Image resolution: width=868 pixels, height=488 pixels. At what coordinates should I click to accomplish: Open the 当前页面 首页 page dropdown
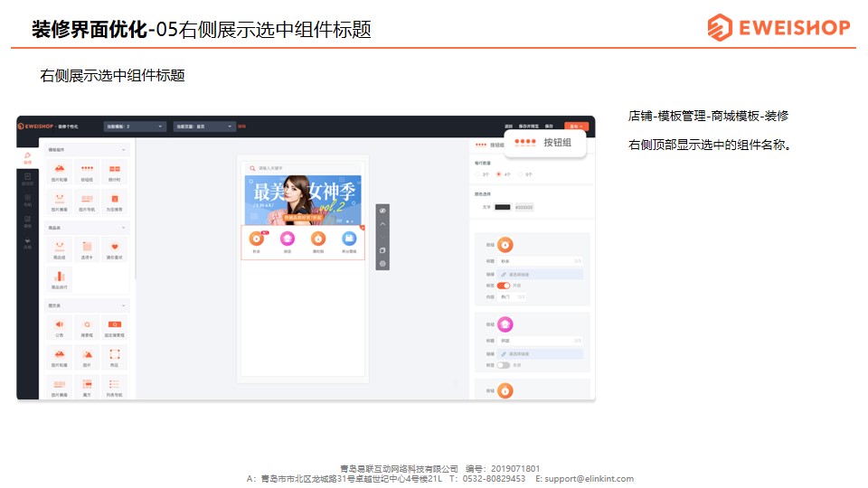click(205, 127)
